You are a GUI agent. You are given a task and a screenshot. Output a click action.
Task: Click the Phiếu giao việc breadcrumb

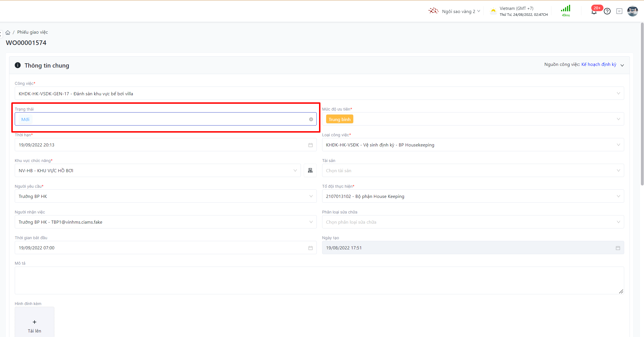pyautogui.click(x=33, y=32)
